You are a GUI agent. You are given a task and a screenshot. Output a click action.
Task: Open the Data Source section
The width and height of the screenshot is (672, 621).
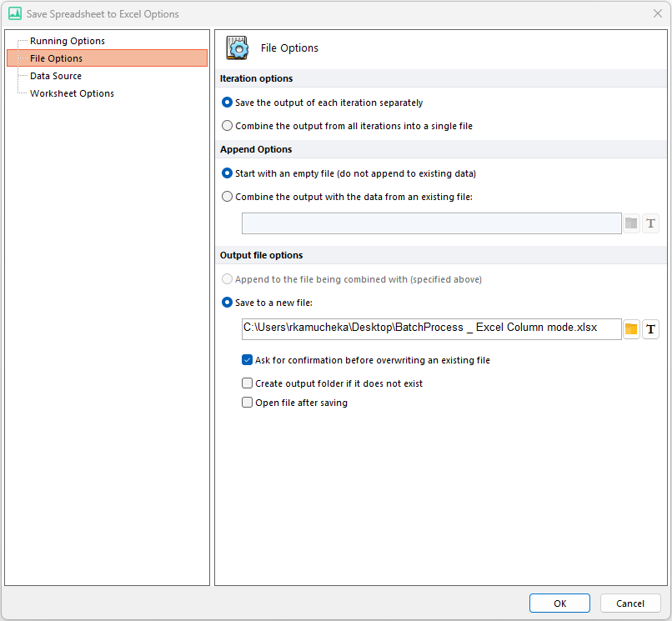pos(56,76)
